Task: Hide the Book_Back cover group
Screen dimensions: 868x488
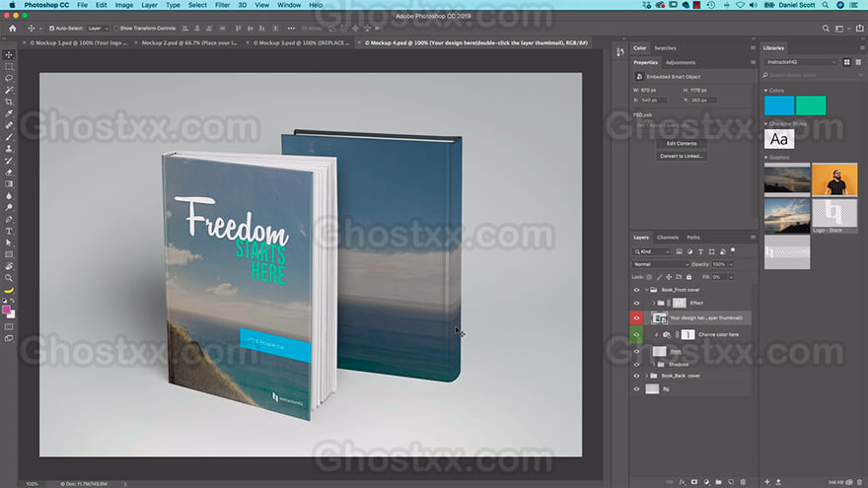Action: click(x=636, y=376)
